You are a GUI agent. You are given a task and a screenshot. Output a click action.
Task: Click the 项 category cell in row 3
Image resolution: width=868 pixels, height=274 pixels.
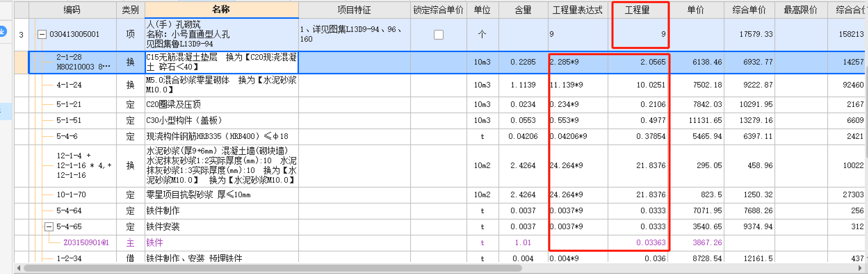(x=130, y=34)
